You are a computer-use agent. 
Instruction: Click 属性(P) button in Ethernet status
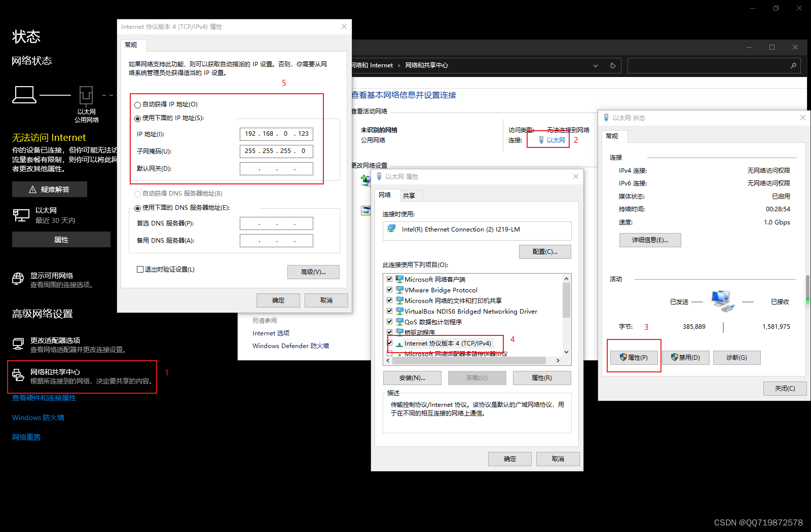click(634, 358)
